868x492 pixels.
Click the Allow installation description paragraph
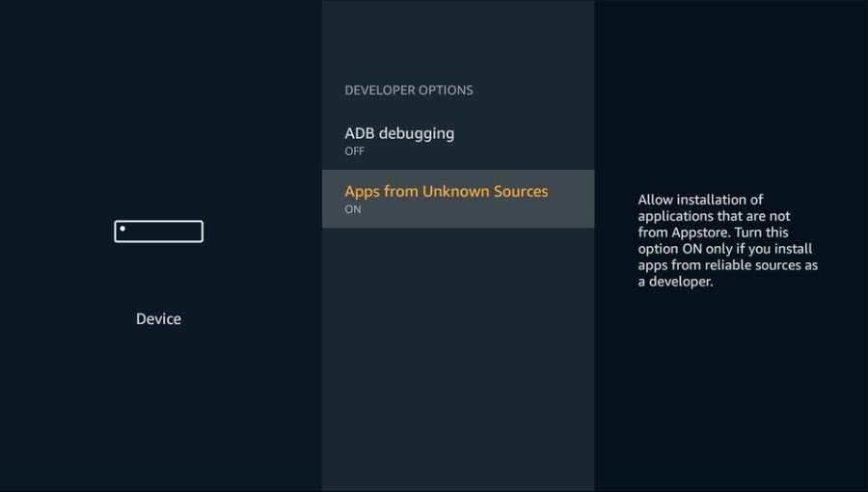[x=728, y=240]
